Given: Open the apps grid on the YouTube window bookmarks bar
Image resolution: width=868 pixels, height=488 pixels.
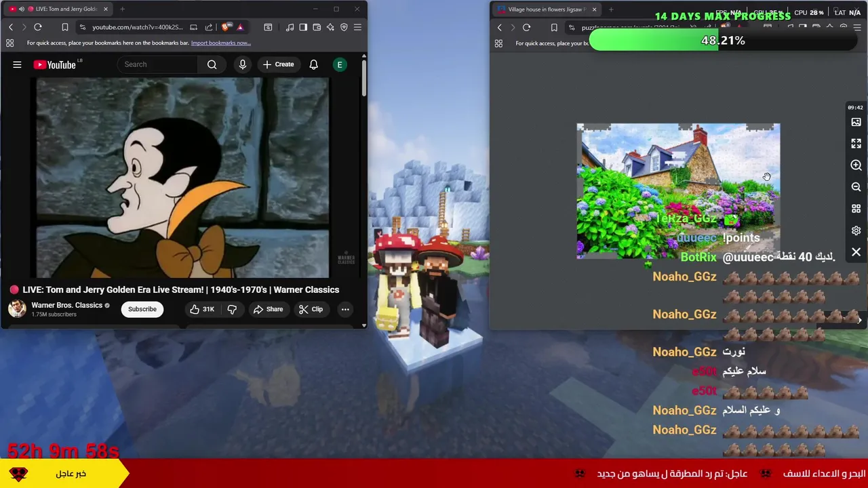Looking at the screenshot, I should pyautogui.click(x=9, y=43).
